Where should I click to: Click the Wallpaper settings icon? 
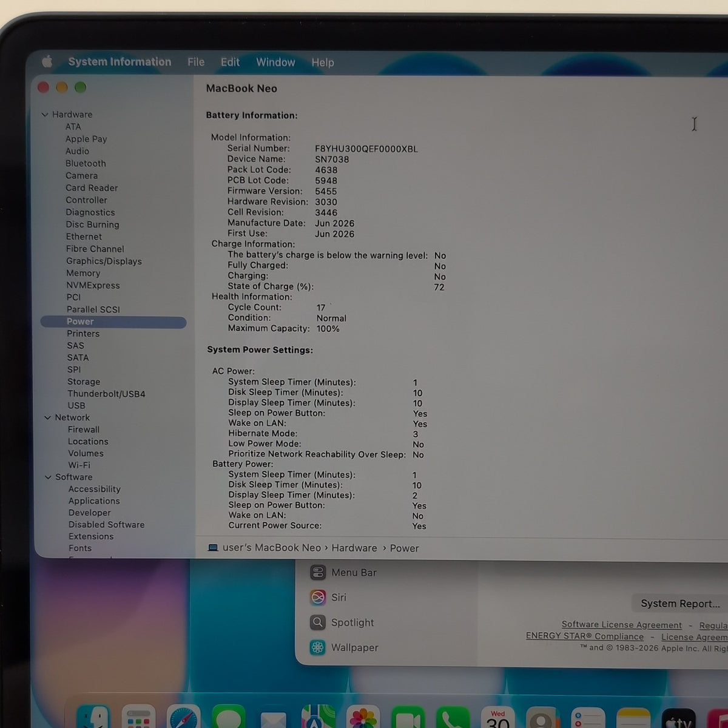pos(318,647)
